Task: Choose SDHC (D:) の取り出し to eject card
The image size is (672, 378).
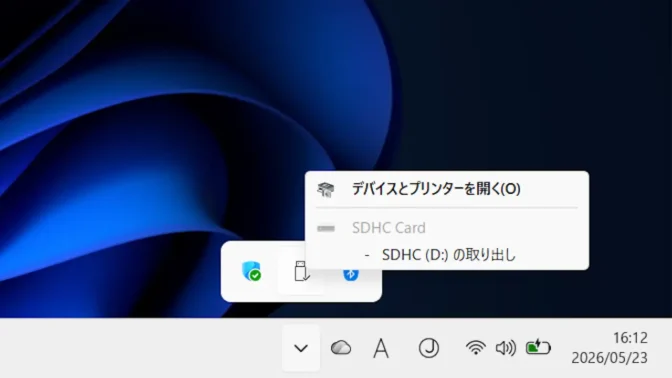Action: (x=447, y=255)
